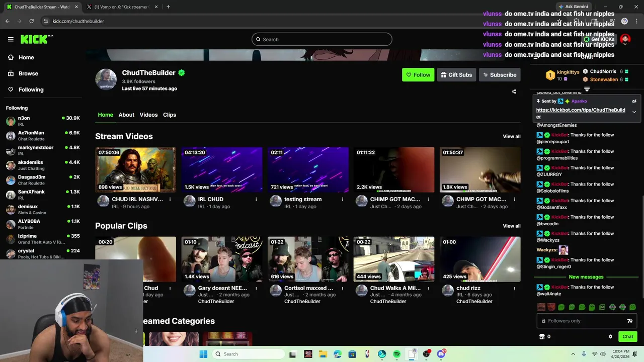Screen dimensions: 644x362
Task: Insert the first face emote in quick emotes
Action: point(541,307)
